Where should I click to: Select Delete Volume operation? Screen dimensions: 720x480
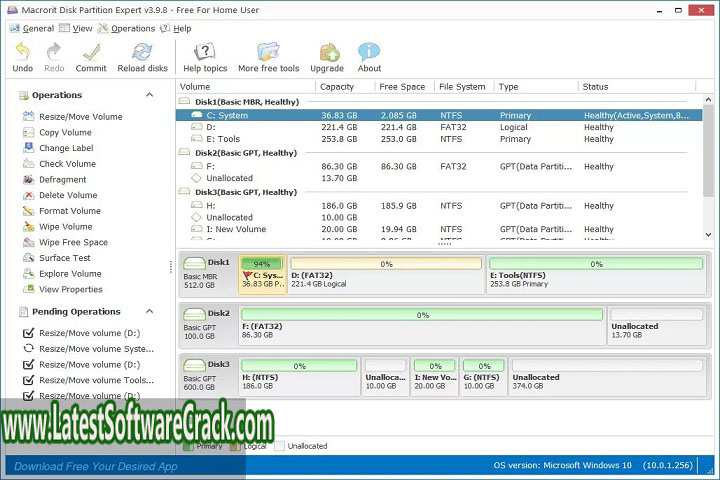click(60, 195)
